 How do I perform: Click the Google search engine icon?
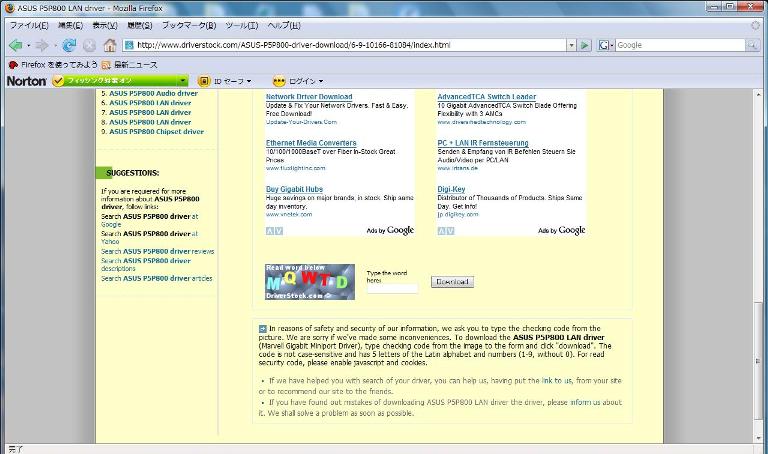[x=603, y=45]
